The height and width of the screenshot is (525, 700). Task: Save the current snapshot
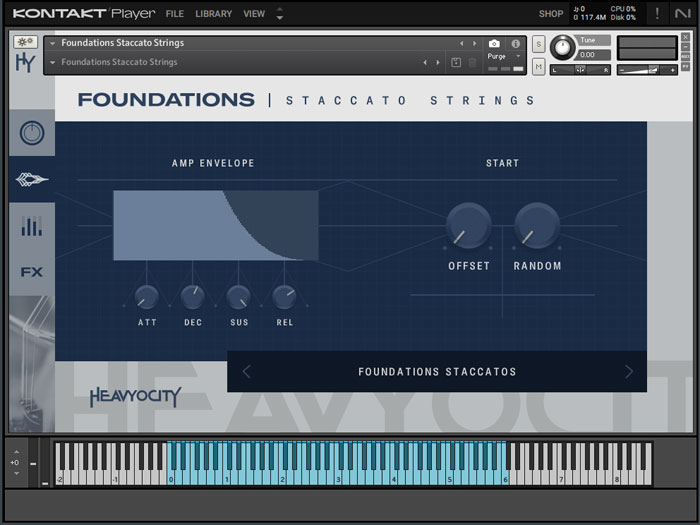pos(456,62)
